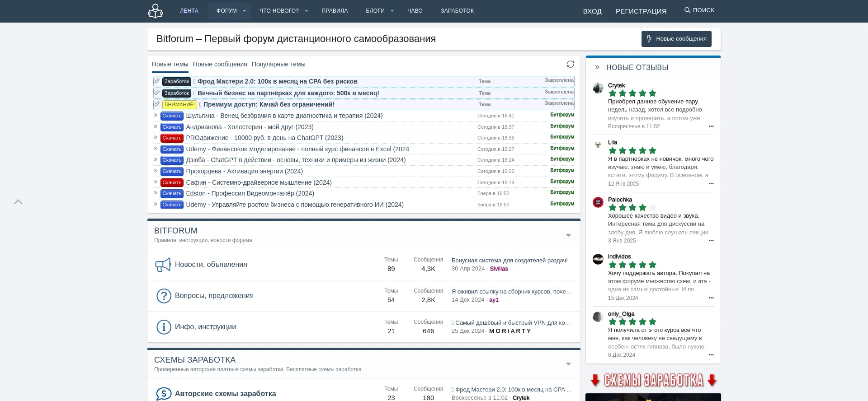Click timestamp Сегодня в 16:41
The width and height of the screenshot is (868, 401).
[495, 116]
